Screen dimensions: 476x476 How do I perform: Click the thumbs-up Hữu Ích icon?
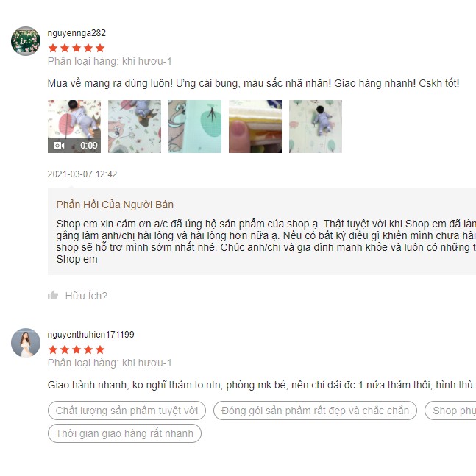tap(53, 295)
